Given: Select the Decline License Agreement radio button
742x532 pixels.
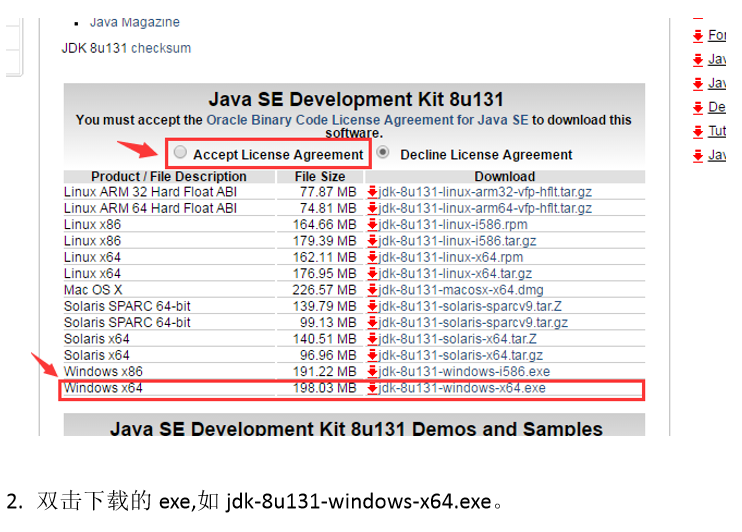Looking at the screenshot, I should [x=383, y=152].
